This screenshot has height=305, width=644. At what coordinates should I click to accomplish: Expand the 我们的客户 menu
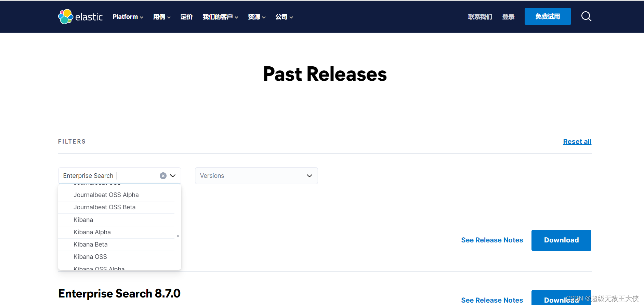(220, 17)
